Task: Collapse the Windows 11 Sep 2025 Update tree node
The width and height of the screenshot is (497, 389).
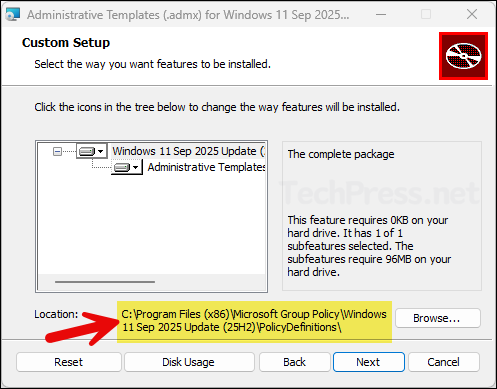Action: (x=57, y=152)
